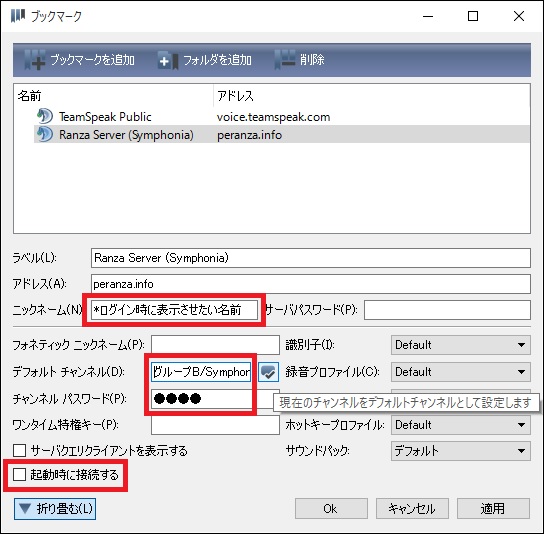Click the TeamSpeak Public server icon

click(x=45, y=116)
